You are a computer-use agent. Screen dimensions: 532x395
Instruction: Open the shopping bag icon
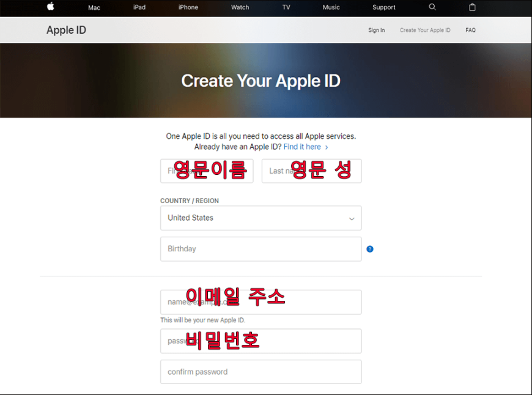coord(472,7)
